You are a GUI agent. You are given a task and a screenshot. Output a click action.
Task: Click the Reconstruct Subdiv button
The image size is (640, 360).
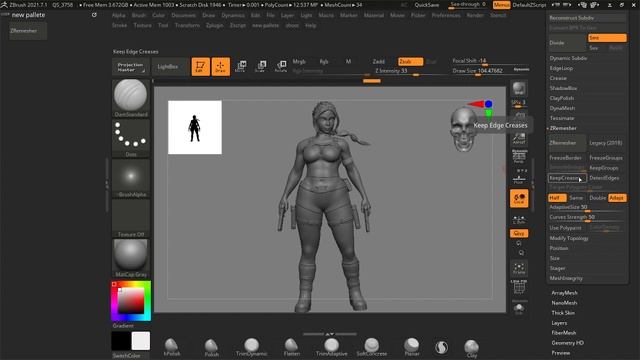click(587, 18)
